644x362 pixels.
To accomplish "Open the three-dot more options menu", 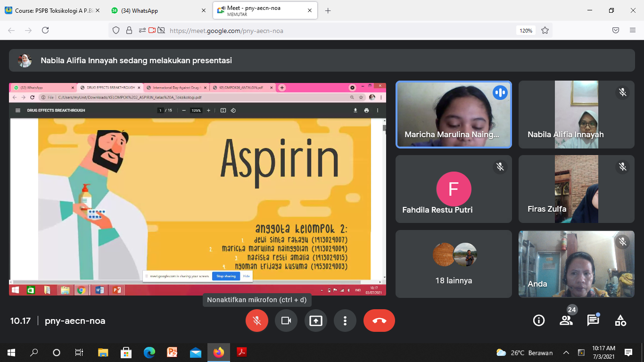I will point(345,321).
